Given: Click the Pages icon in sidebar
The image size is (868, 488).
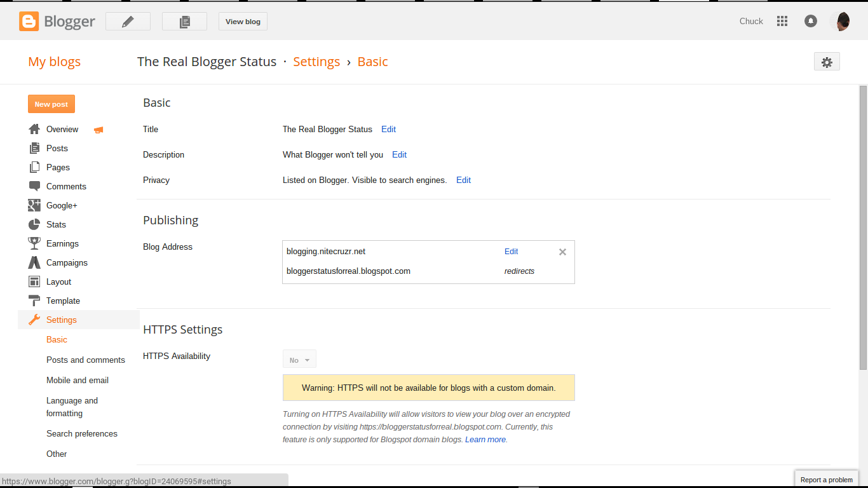Looking at the screenshot, I should (34, 167).
